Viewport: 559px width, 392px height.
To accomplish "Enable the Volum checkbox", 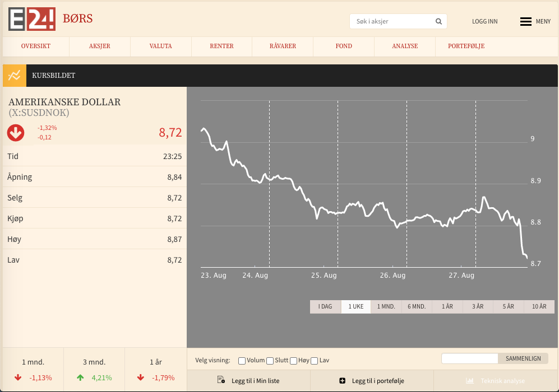I will (x=242, y=361).
